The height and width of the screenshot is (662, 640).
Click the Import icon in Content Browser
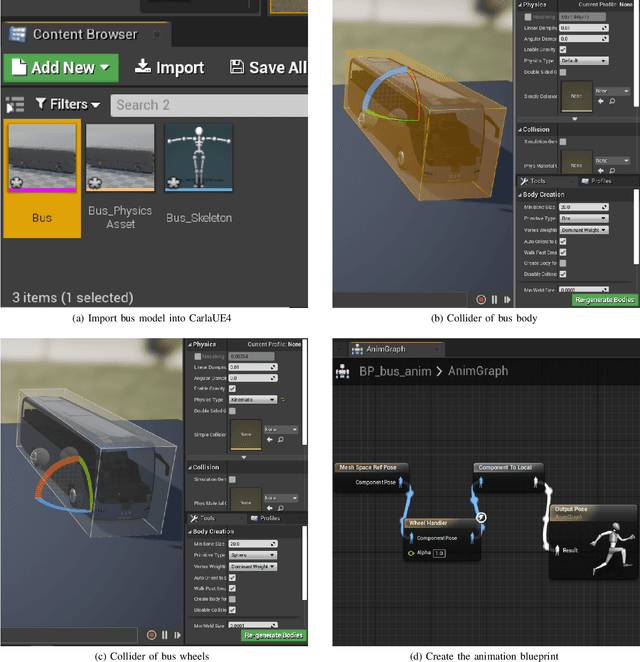[143, 67]
